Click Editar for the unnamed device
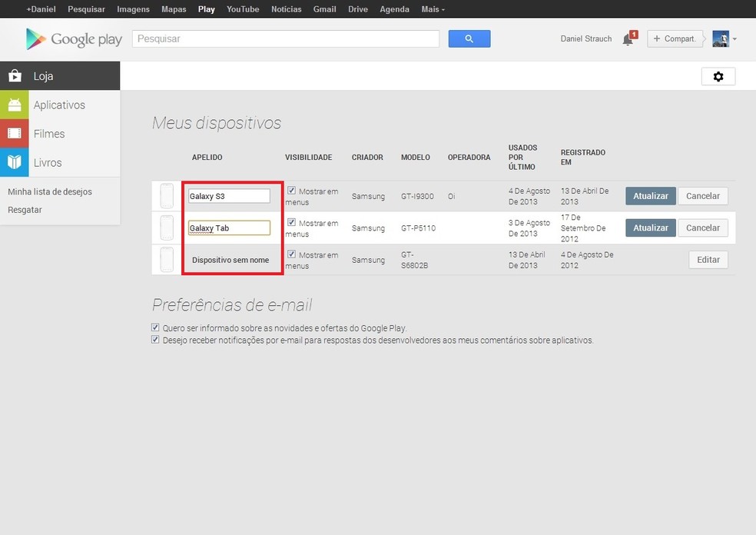Image resolution: width=756 pixels, height=535 pixels. point(708,260)
